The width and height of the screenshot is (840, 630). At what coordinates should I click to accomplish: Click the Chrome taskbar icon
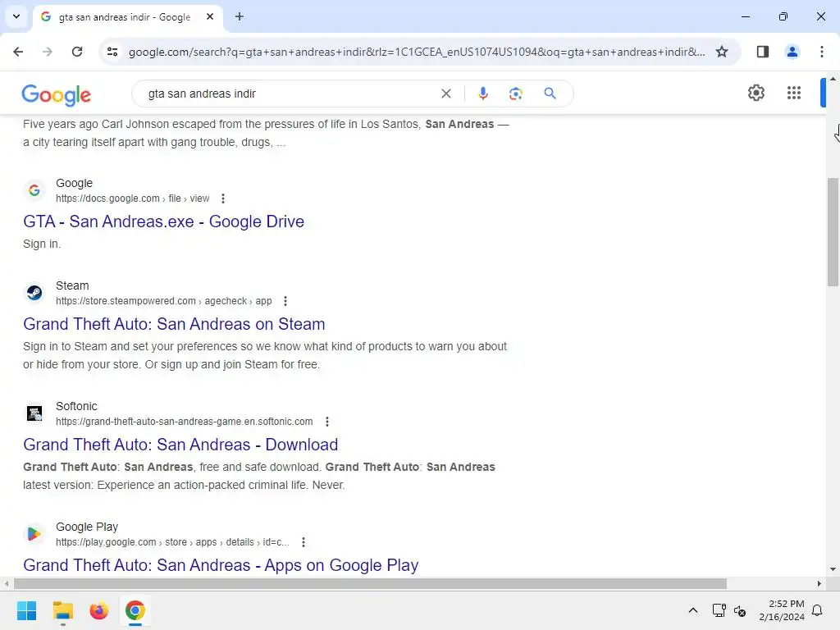[x=135, y=610]
